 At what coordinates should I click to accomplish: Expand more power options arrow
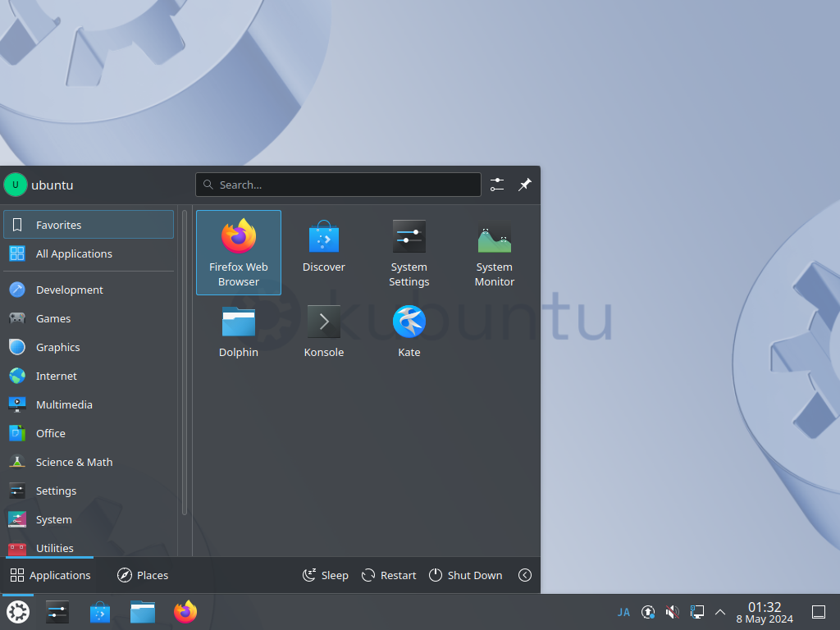tap(525, 575)
